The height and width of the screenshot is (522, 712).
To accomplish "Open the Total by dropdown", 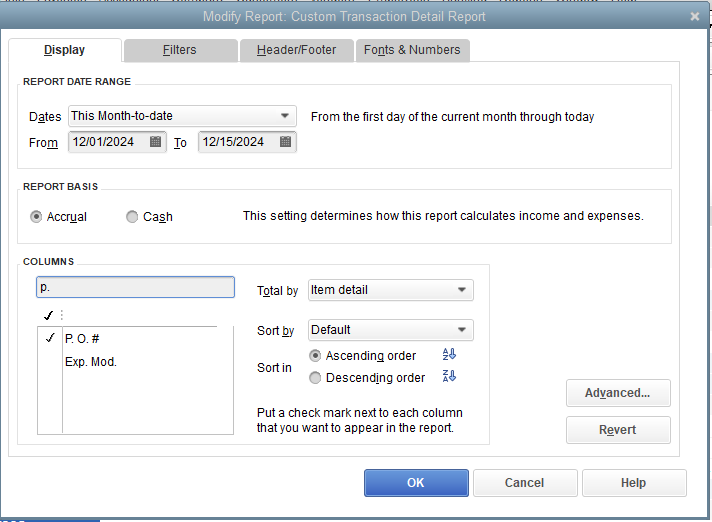I will [461, 290].
